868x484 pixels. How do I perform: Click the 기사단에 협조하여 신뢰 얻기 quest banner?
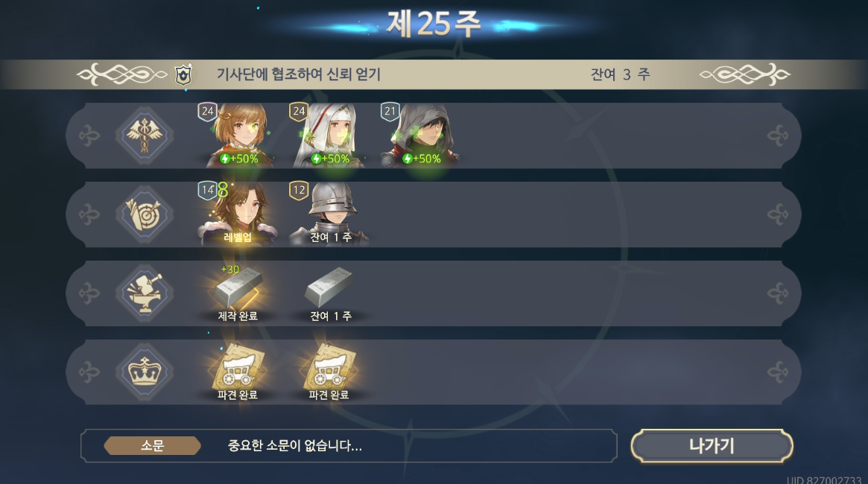(x=434, y=74)
